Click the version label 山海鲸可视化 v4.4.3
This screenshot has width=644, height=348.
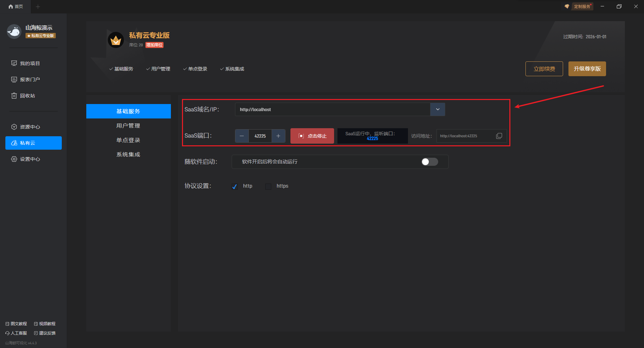point(21,343)
